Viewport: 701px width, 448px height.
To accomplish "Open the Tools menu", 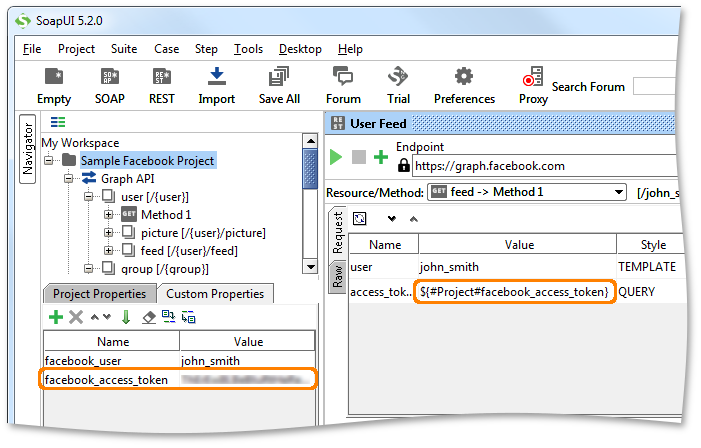I will point(248,49).
